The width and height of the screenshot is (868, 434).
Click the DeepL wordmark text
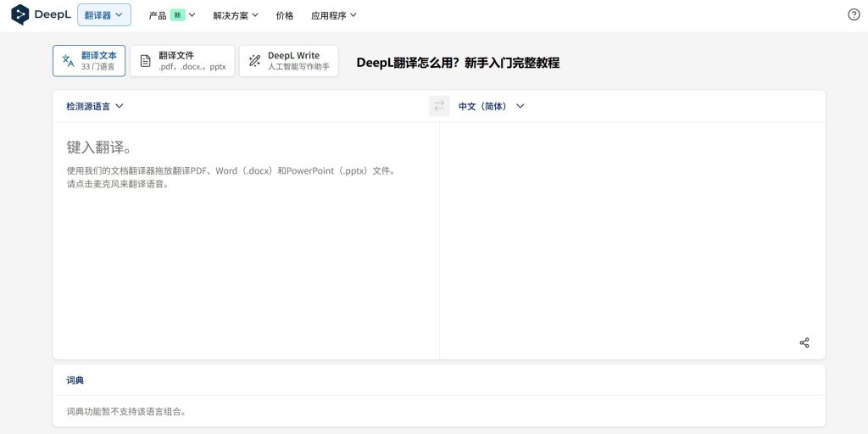coord(53,15)
